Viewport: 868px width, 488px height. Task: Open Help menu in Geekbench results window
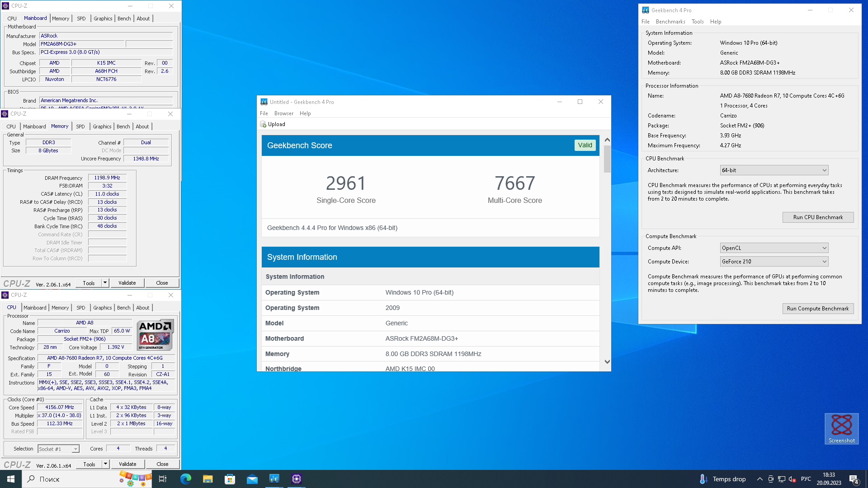pyautogui.click(x=305, y=113)
